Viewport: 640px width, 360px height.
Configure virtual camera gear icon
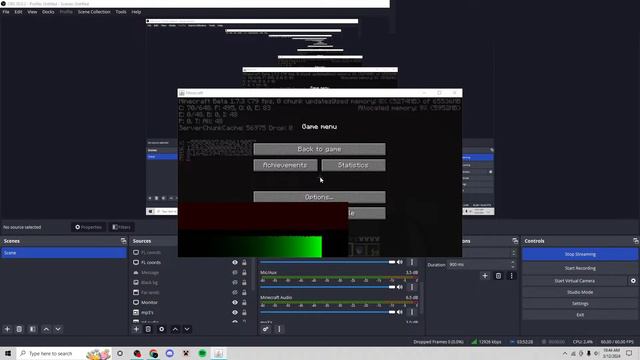pos(633,281)
